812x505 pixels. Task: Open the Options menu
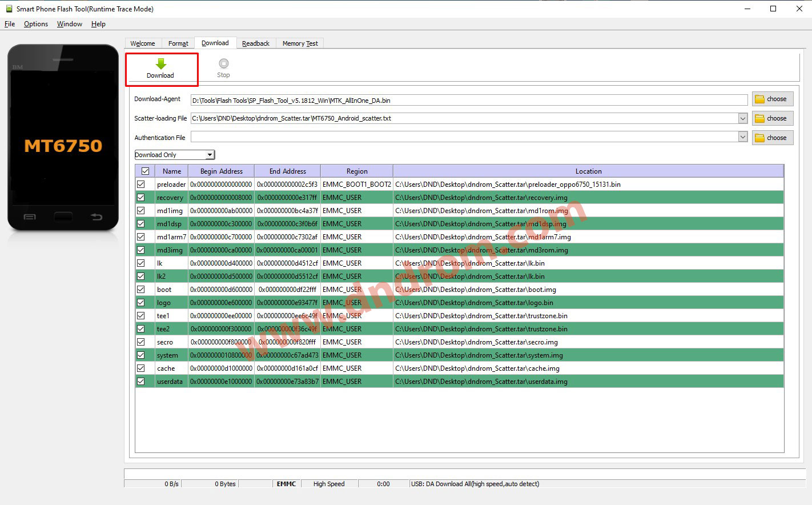tap(35, 24)
